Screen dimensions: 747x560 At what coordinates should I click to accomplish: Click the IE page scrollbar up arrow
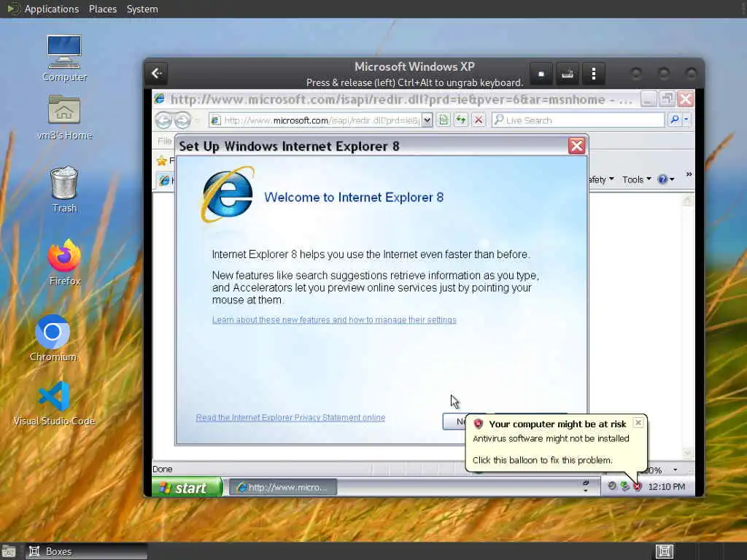[687, 201]
